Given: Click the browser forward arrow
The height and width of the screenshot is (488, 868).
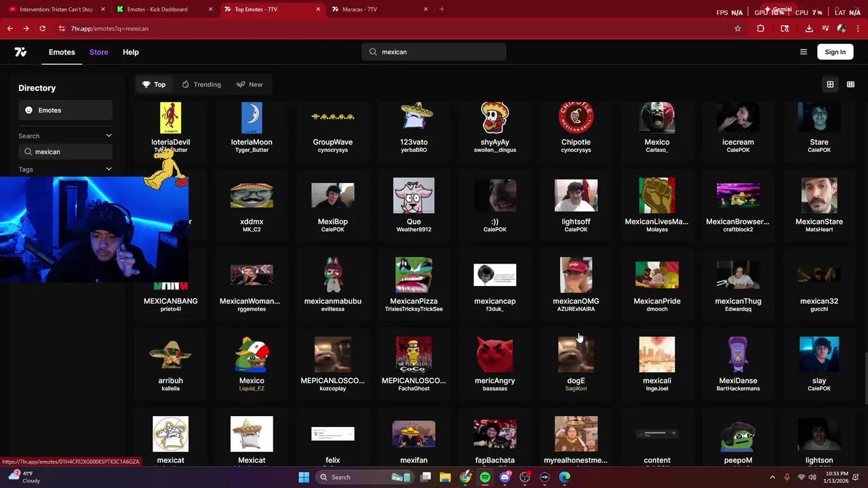Looking at the screenshot, I should click(26, 28).
